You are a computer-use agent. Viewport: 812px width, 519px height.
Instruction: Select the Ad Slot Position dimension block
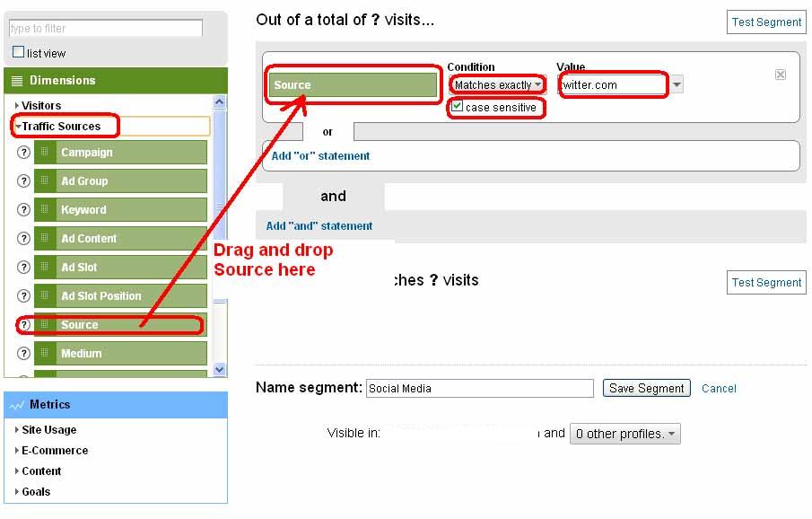coord(120,296)
